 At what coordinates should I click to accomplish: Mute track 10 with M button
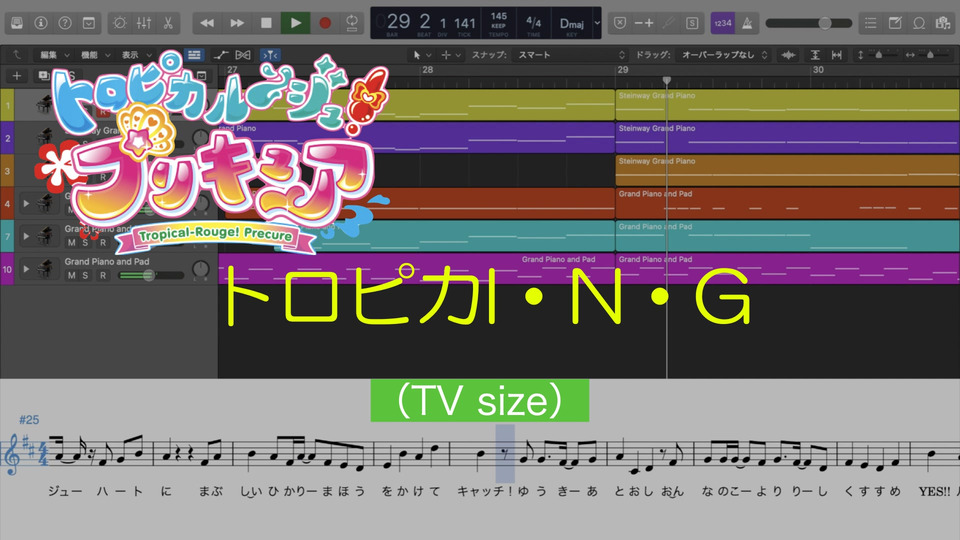[x=72, y=276]
